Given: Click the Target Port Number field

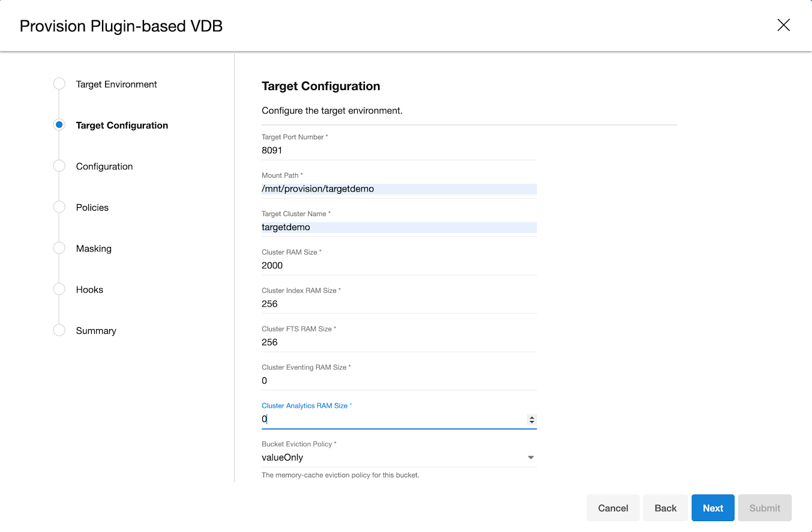Looking at the screenshot, I should [x=398, y=151].
